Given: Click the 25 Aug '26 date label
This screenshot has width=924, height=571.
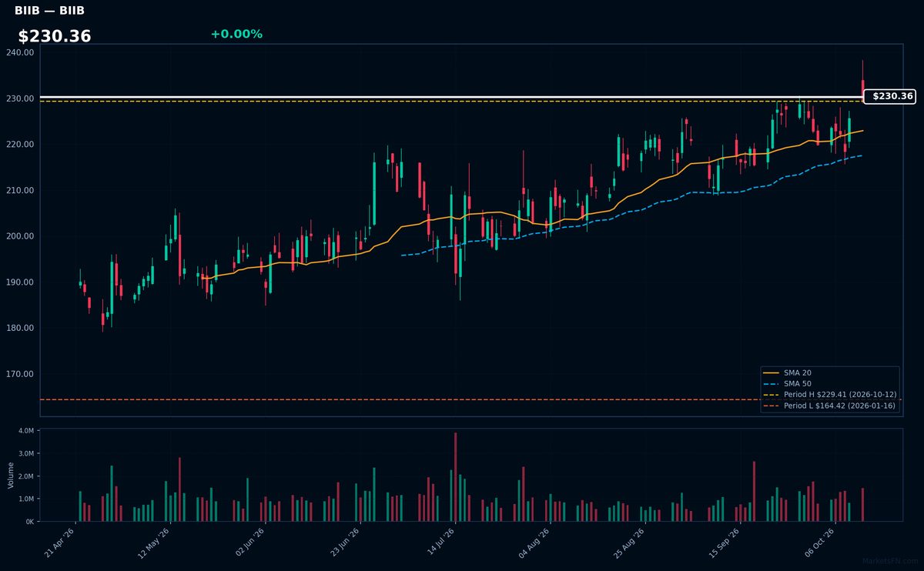Looking at the screenshot, I should (x=629, y=543).
